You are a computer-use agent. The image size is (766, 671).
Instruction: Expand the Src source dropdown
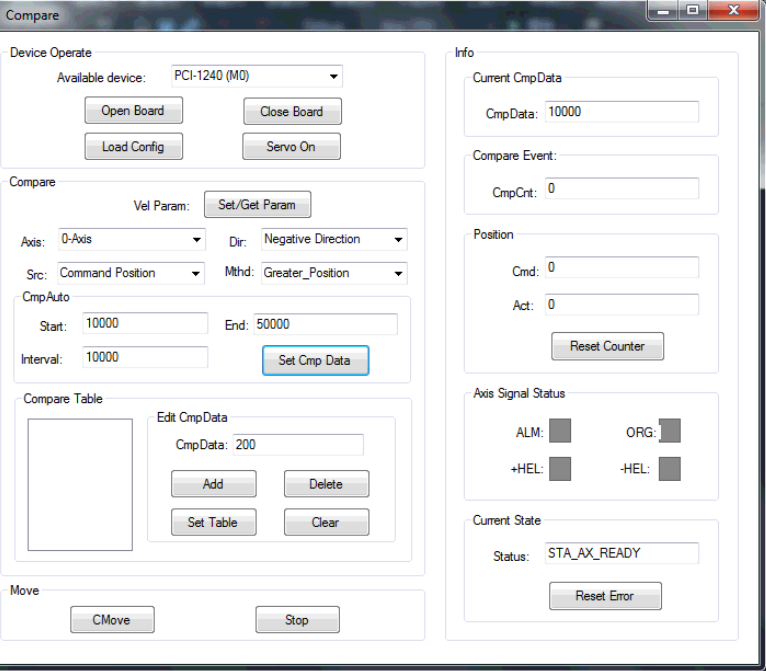pyautogui.click(x=131, y=273)
